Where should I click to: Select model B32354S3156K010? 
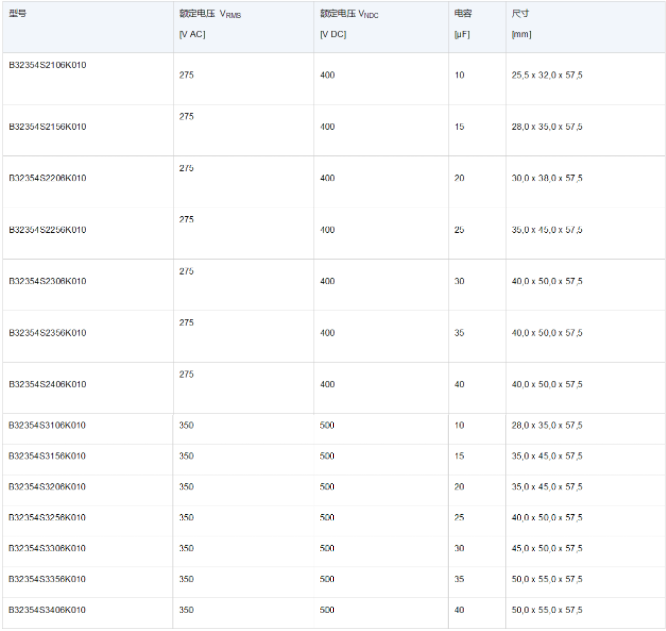[47, 456]
